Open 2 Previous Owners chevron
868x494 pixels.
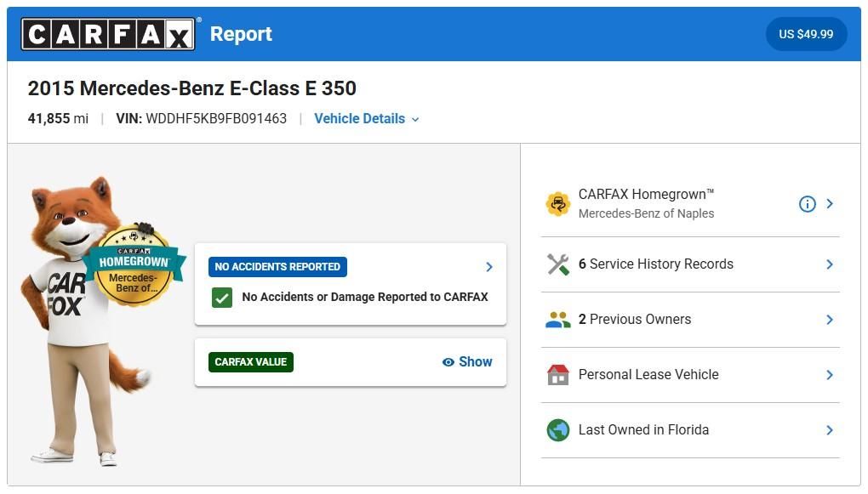click(x=829, y=320)
